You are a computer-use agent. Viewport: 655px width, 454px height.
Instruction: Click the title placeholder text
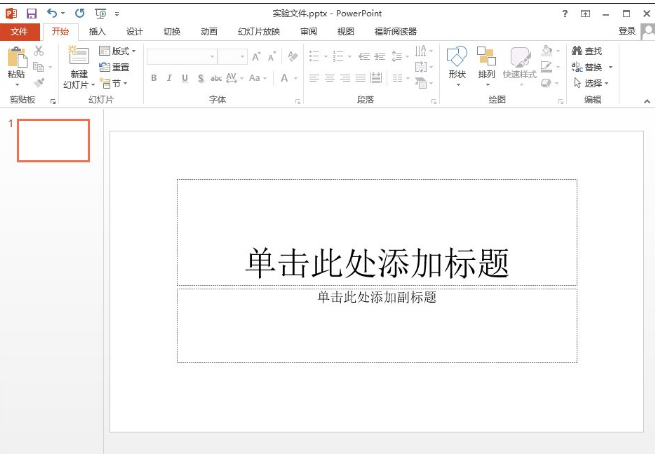click(x=377, y=263)
